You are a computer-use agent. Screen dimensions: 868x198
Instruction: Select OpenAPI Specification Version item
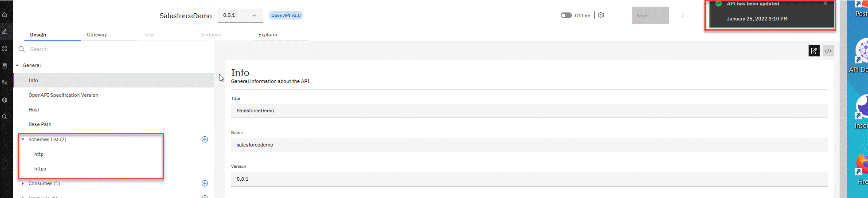tap(63, 95)
